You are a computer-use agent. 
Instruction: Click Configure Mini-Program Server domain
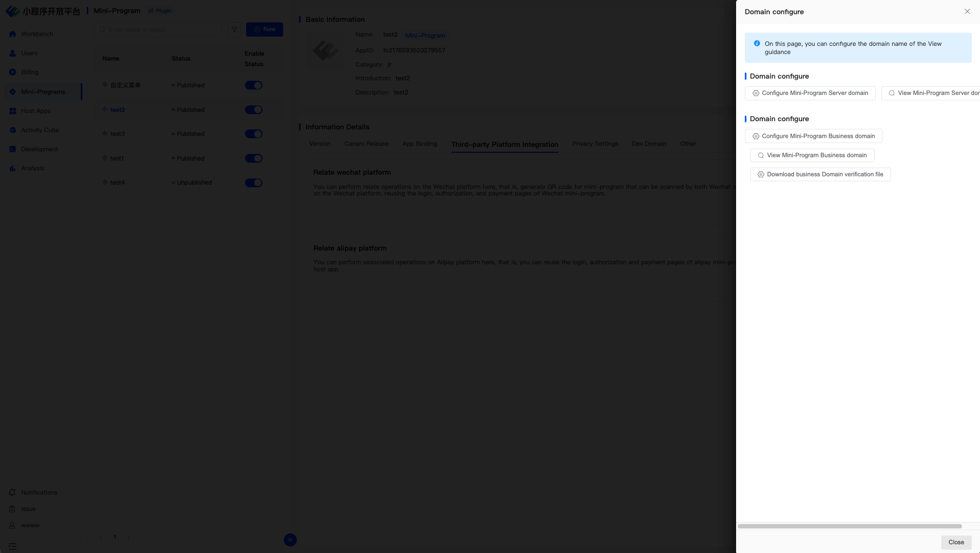coord(810,93)
